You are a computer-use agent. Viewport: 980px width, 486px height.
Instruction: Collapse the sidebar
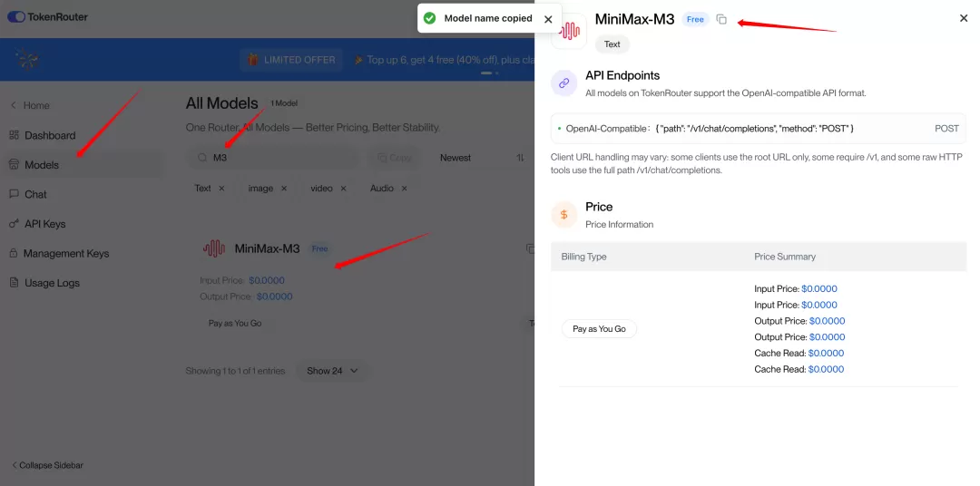pyautogui.click(x=47, y=465)
